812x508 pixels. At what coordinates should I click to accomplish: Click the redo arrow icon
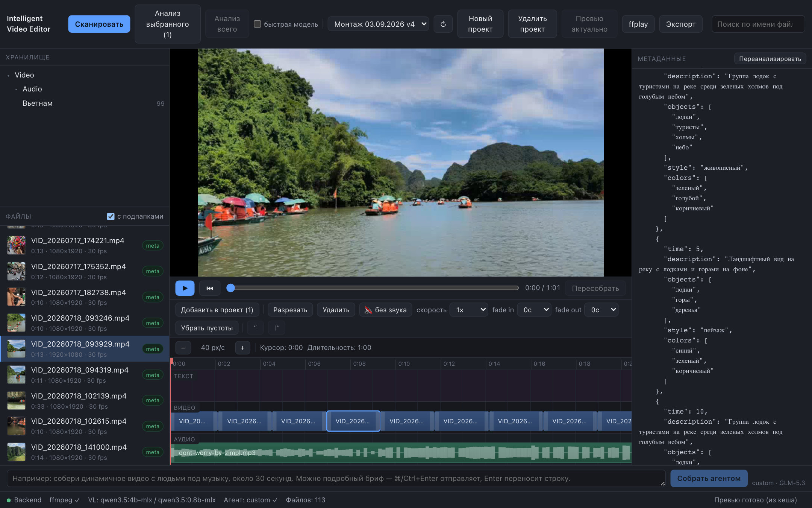coord(276,328)
